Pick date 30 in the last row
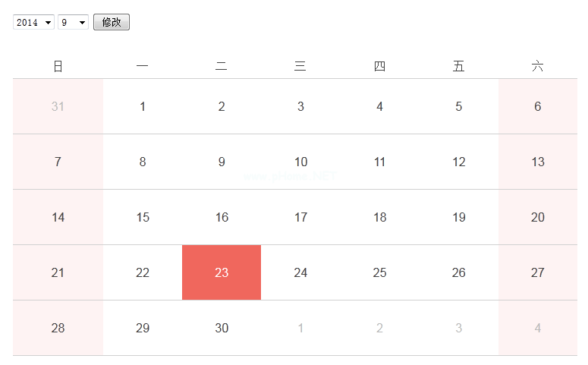This screenshot has width=588, height=365. pyautogui.click(x=222, y=328)
